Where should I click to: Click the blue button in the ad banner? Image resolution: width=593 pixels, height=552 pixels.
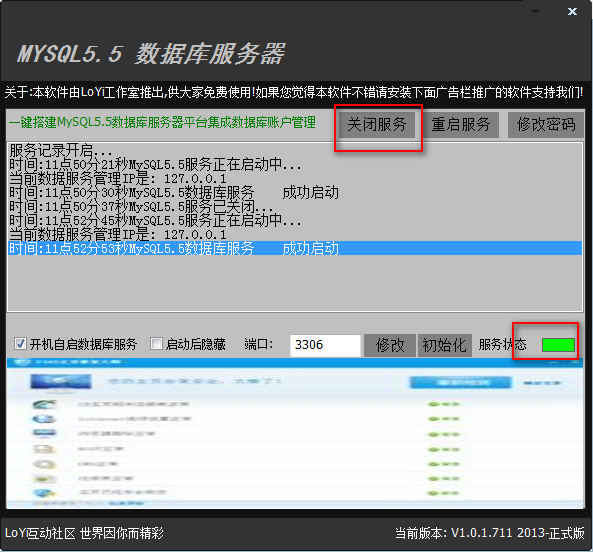[460, 382]
